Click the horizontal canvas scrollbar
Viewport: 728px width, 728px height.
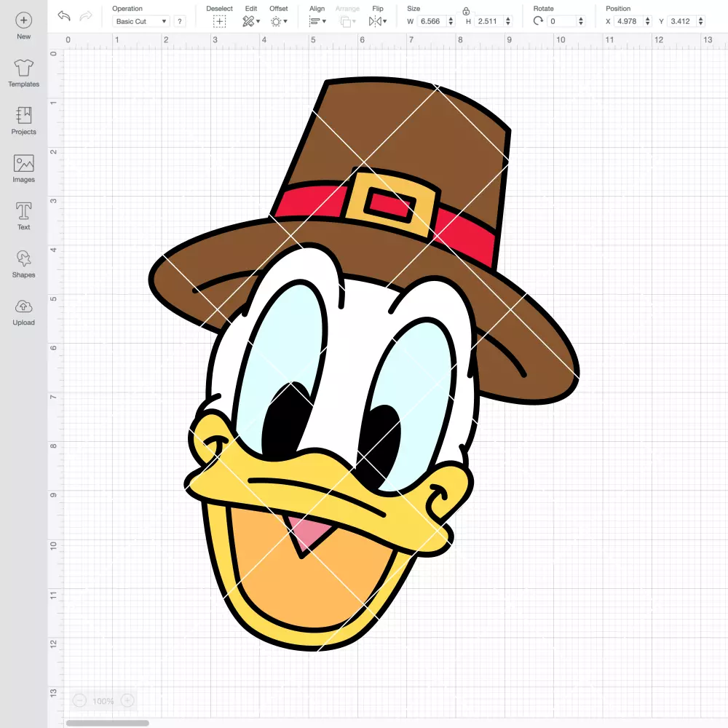coord(107,723)
